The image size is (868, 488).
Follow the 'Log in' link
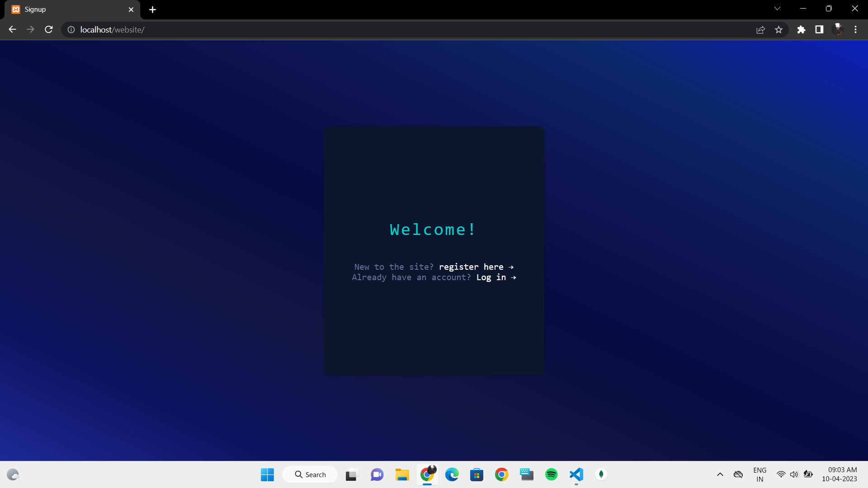click(x=496, y=277)
